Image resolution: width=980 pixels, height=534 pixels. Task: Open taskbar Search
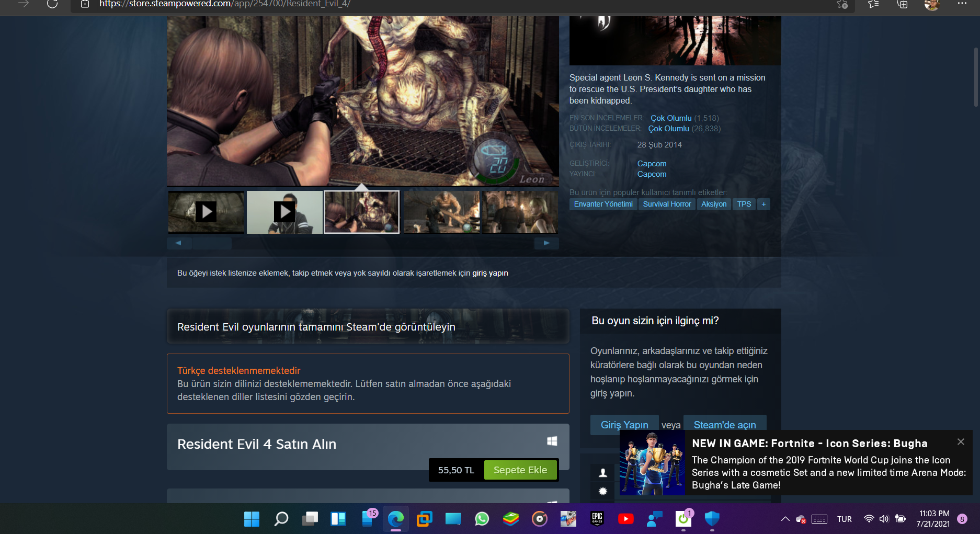pyautogui.click(x=281, y=519)
